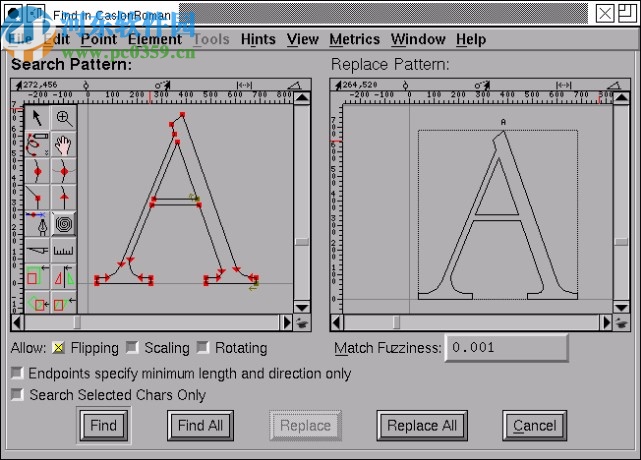Viewport: 641px width, 460px height.
Task: Select the Curve point tool
Action: (x=37, y=171)
